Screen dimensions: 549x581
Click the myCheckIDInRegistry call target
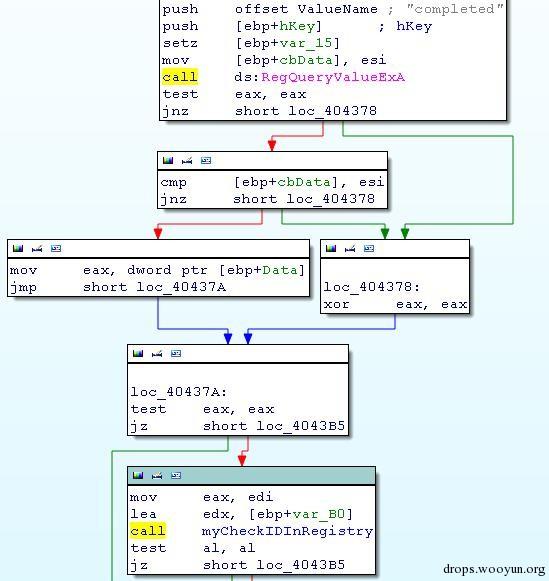click(287, 531)
